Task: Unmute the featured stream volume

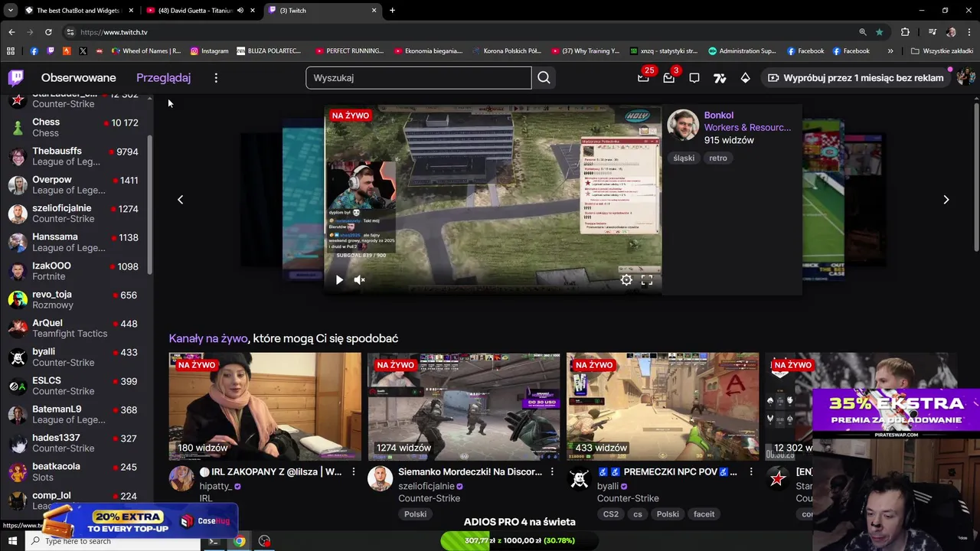Action: tap(360, 280)
